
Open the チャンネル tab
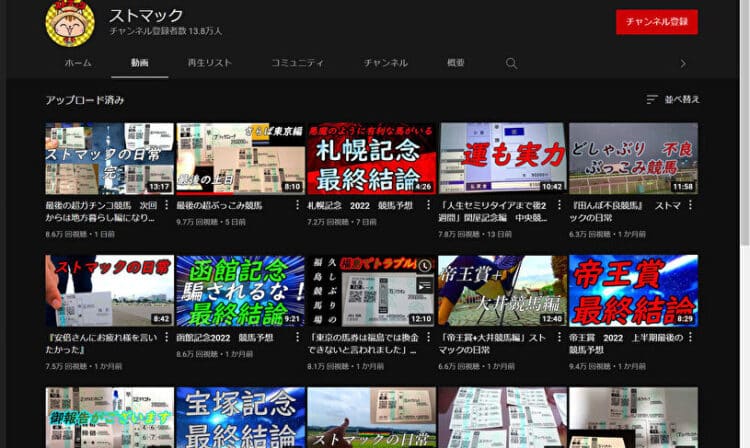pos(386,63)
